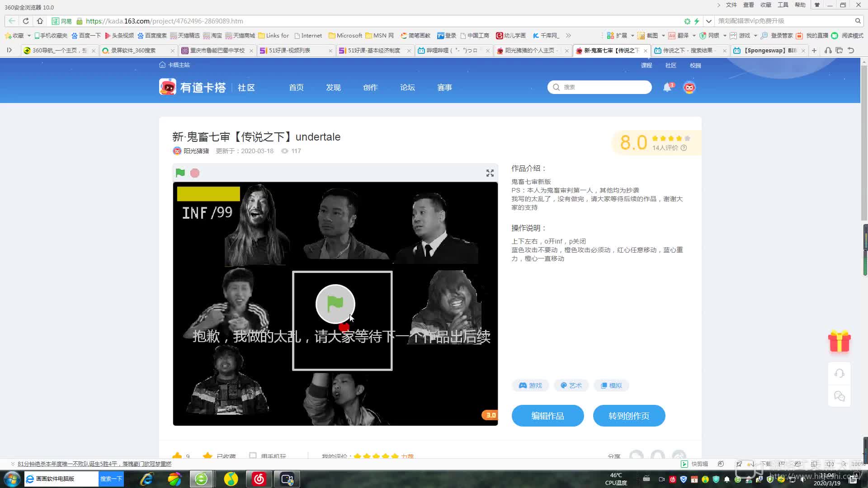This screenshot has height=488, width=868.
Task: Open the 百度一下 bookmark
Action: pyautogui.click(x=86, y=36)
